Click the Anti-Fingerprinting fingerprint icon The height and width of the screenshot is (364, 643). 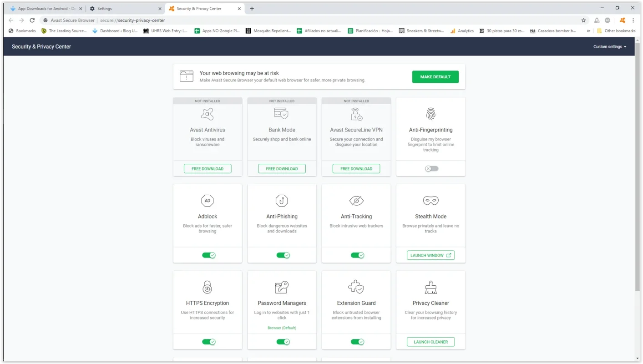[x=430, y=114]
